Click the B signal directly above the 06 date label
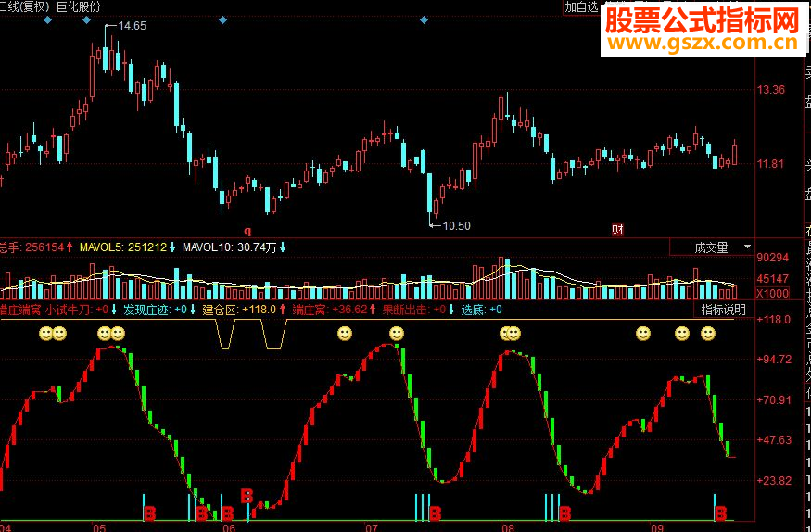Image resolution: width=811 pixels, height=532 pixels. coord(228,513)
